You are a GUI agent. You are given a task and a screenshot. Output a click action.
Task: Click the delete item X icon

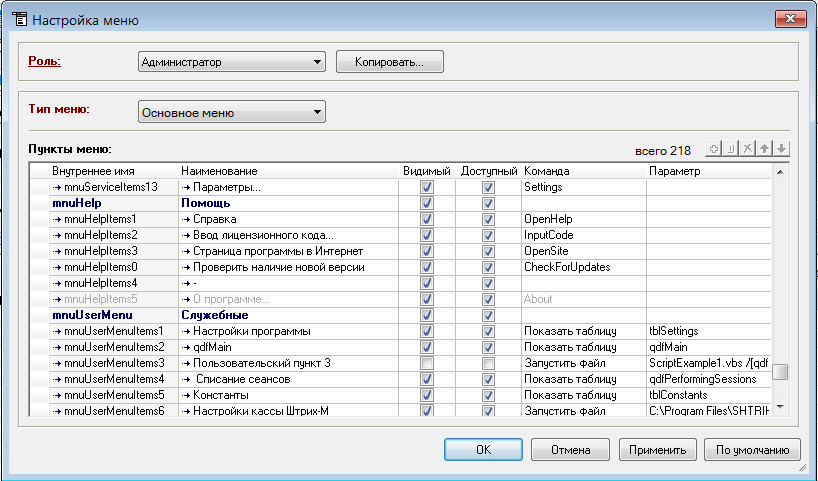(748, 150)
